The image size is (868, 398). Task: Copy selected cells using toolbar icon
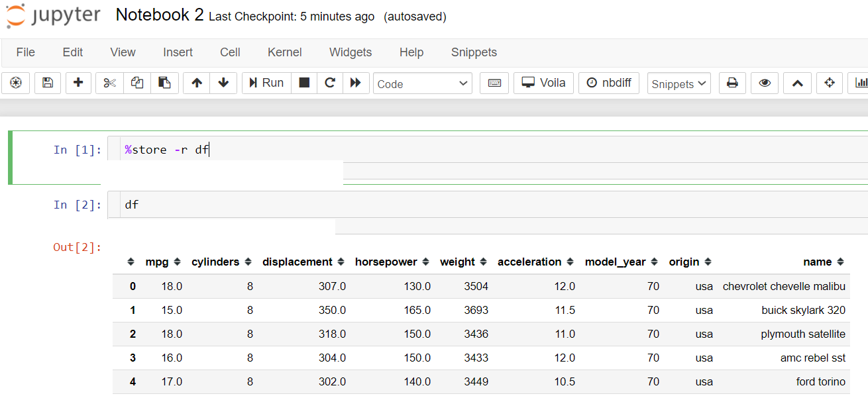click(137, 83)
